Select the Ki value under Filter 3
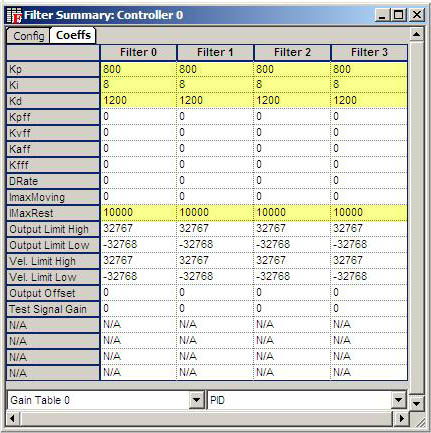The width and height of the screenshot is (431, 433). (x=369, y=84)
